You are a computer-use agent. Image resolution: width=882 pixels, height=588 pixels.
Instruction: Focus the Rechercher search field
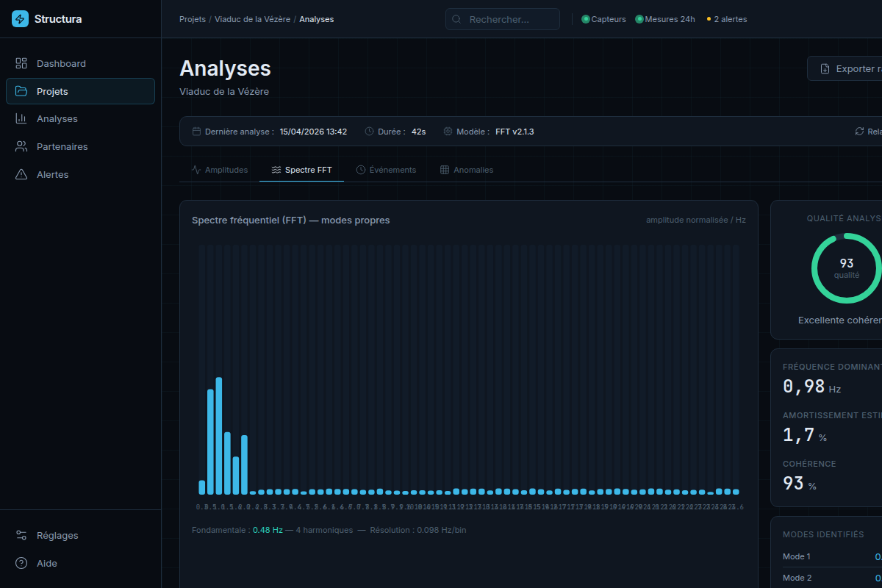click(503, 19)
